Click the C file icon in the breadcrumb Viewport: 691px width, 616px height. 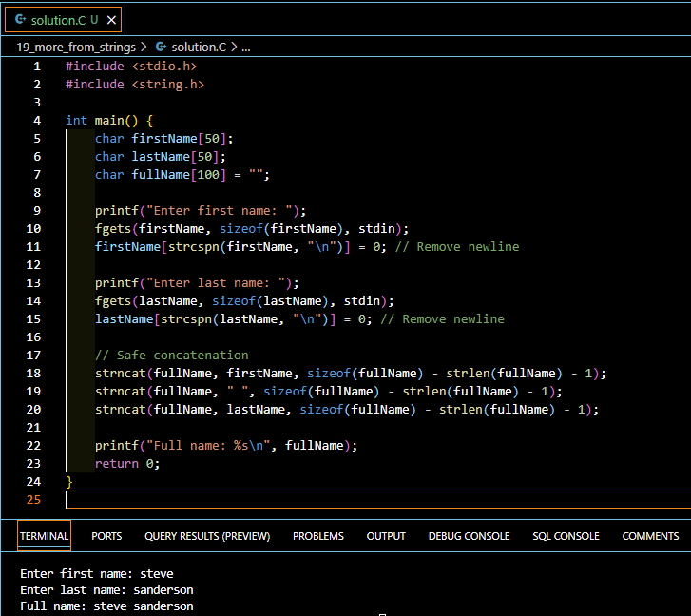pos(161,46)
